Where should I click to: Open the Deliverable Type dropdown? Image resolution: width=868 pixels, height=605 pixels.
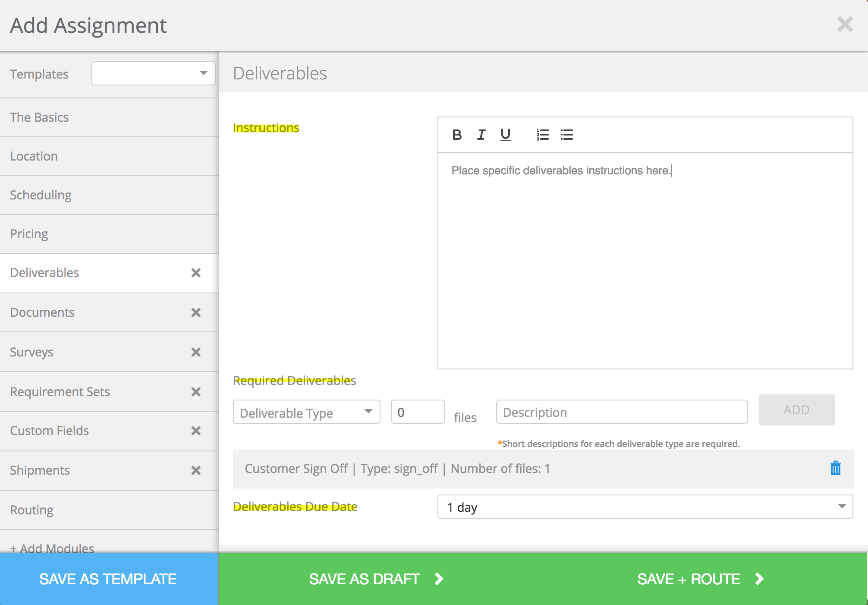click(x=306, y=413)
